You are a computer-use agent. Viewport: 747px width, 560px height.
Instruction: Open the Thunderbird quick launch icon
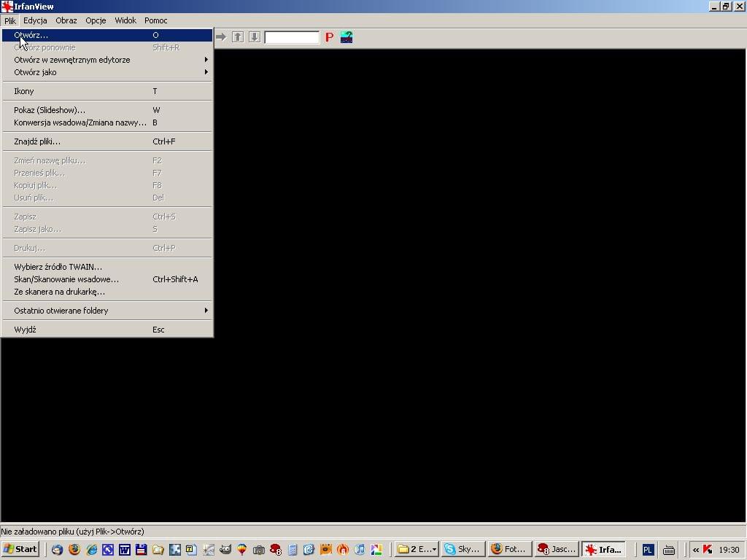[57, 550]
